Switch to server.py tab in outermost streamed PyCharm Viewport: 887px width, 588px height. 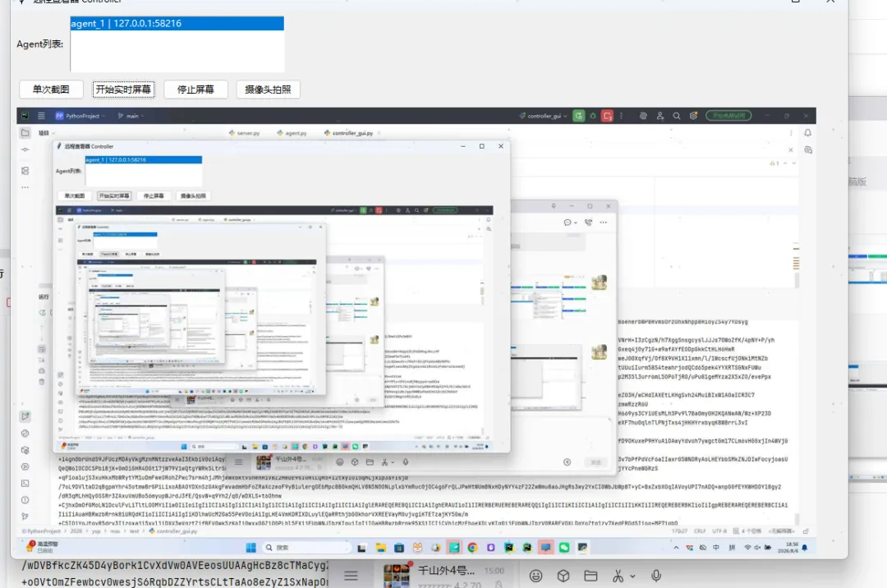[x=245, y=133]
